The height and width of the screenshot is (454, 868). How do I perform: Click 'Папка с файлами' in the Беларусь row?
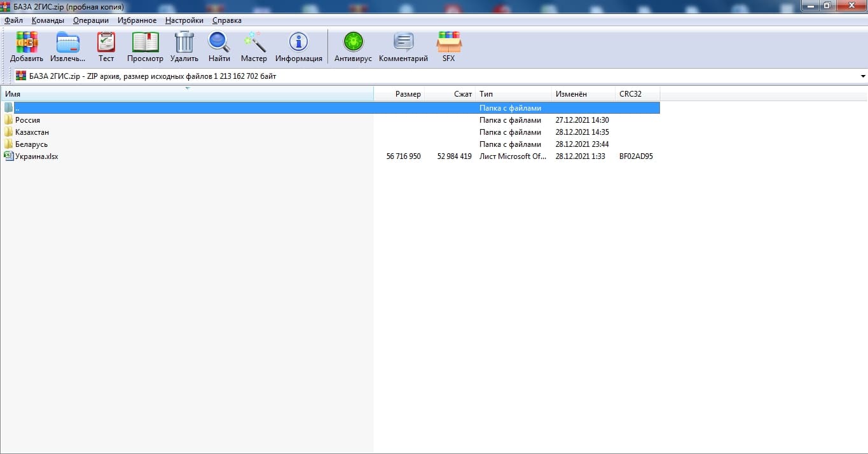[x=510, y=144]
